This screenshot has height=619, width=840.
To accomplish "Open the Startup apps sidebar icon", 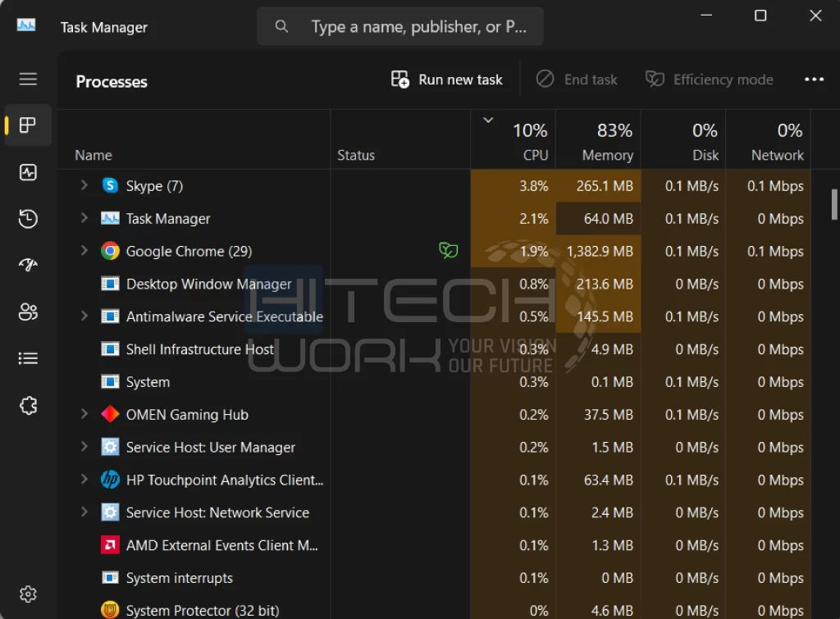I will point(28,265).
